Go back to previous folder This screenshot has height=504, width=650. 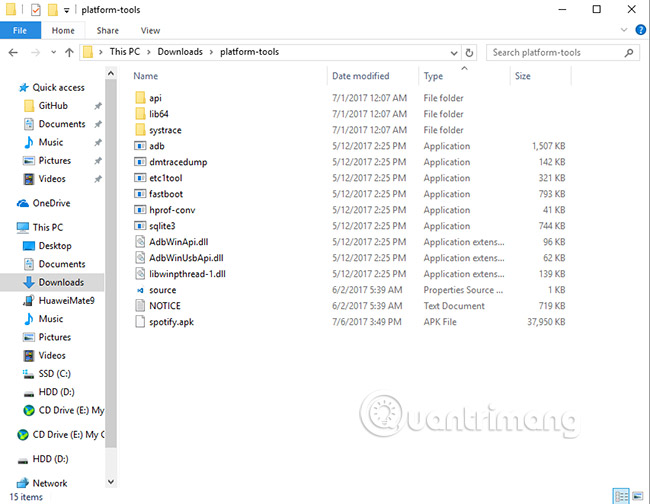click(13, 53)
